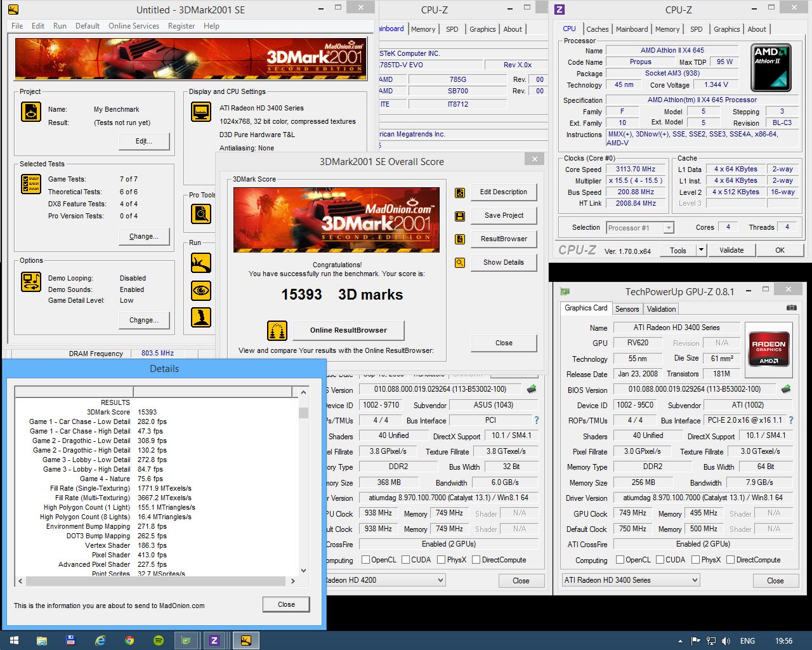Open Google Chrome from the taskbar
This screenshot has height=650, width=812.
click(x=129, y=640)
